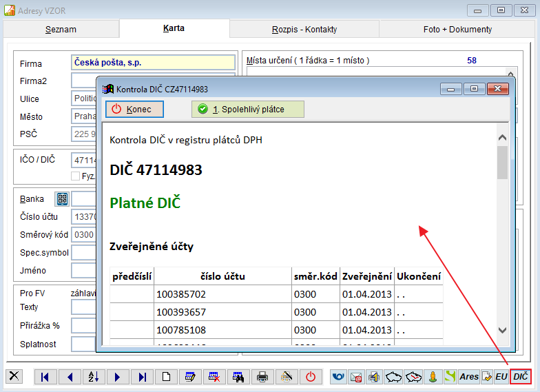Viewport: 540px width, 392px height.
Task: Maximize the Kontrola DIČ dialog window
Action: [474, 89]
